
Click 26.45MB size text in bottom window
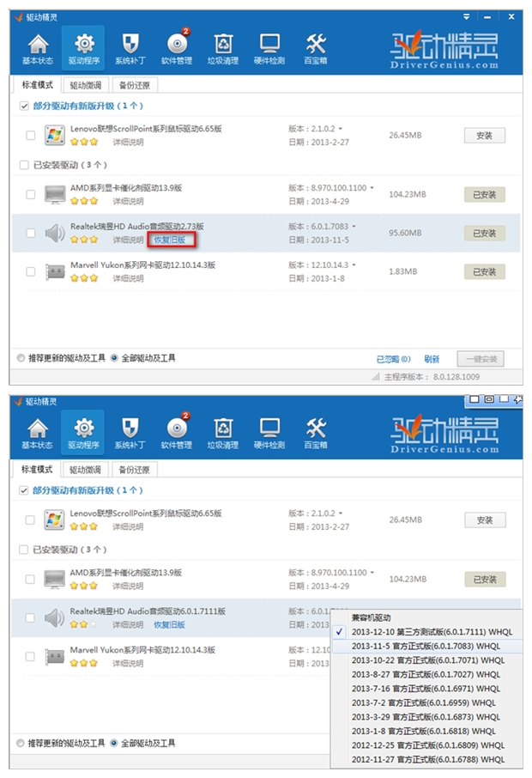(405, 520)
